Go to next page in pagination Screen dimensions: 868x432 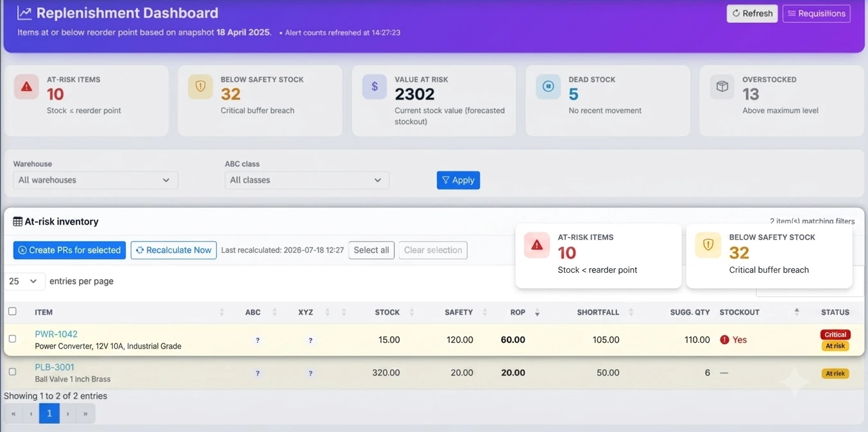[x=68, y=413]
